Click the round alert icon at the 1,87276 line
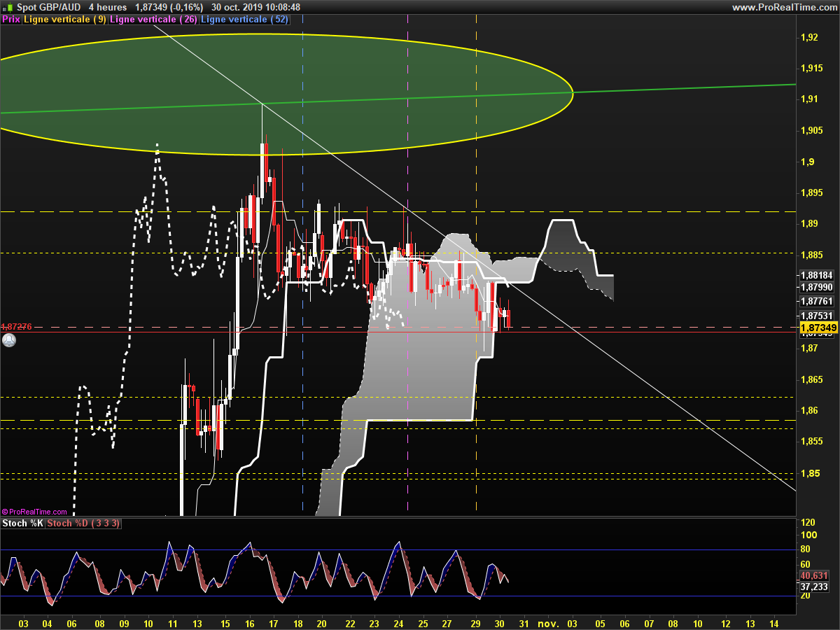This screenshot has height=630, width=840. (8, 340)
